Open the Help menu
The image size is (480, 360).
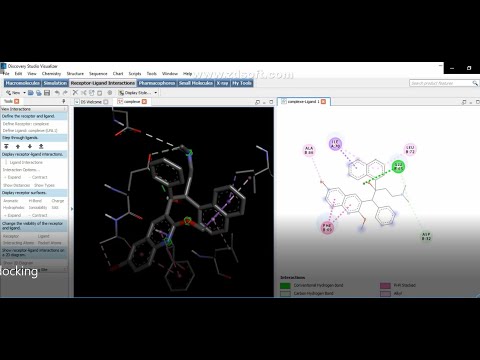tap(187, 73)
